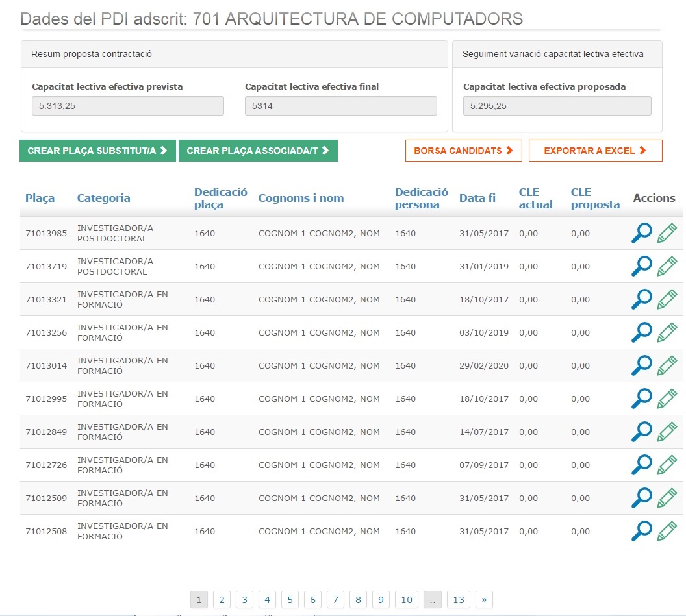
Task: Advance using the » next pagination arrow
Action: (484, 600)
